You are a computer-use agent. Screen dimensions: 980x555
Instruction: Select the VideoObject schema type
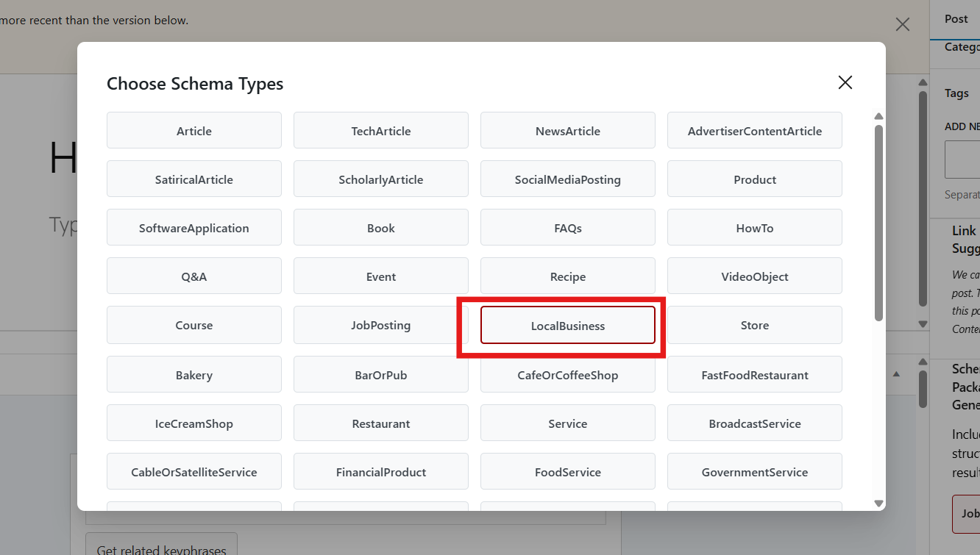pos(755,276)
